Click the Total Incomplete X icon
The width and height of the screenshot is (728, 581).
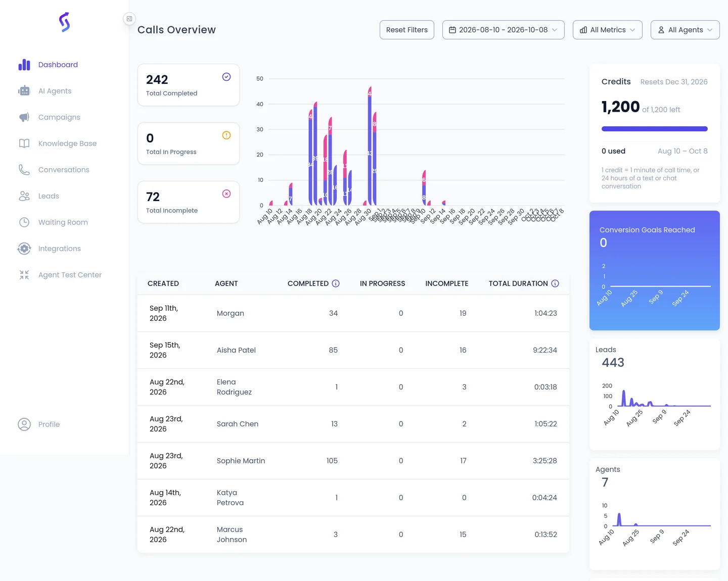[226, 194]
